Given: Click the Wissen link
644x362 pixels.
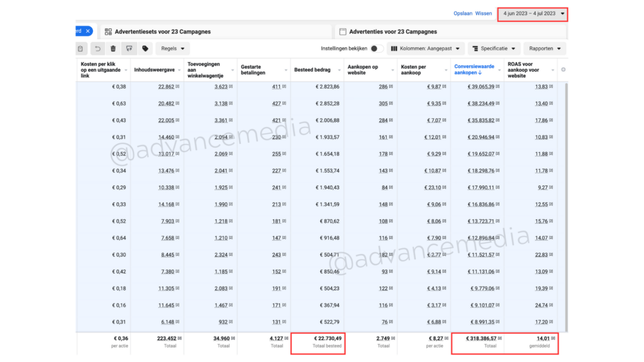Looking at the screenshot, I should point(484,13).
